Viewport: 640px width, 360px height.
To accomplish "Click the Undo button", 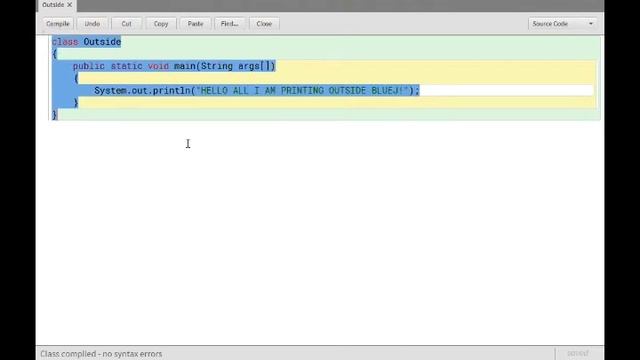I will [92, 24].
